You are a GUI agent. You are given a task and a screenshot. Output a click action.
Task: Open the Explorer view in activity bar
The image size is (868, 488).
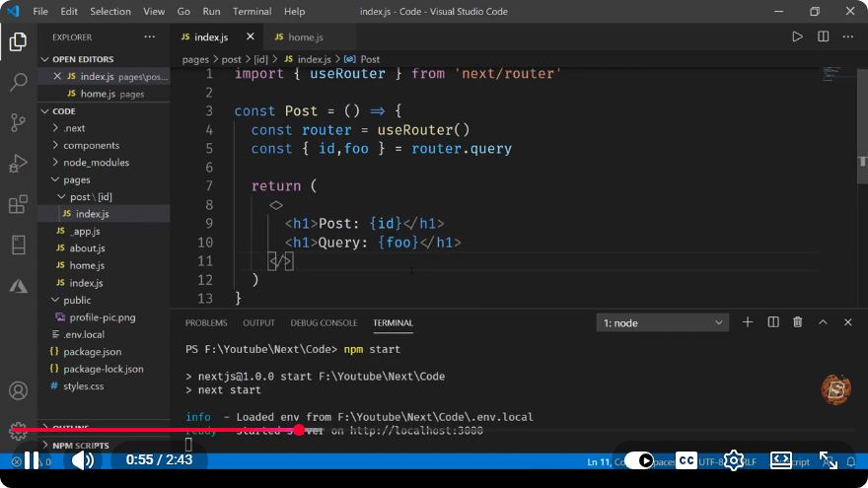pos(18,41)
